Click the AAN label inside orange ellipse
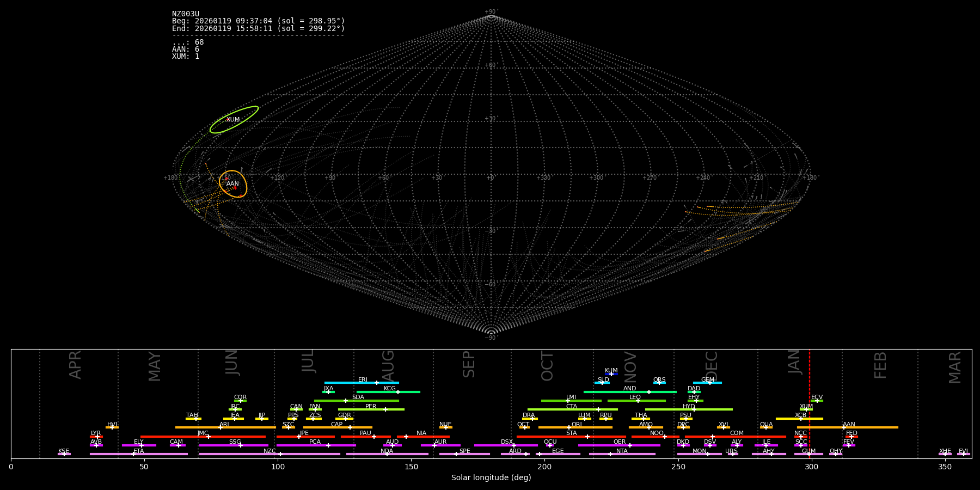Screen dimensions: 980x490 pyautogui.click(x=232, y=184)
